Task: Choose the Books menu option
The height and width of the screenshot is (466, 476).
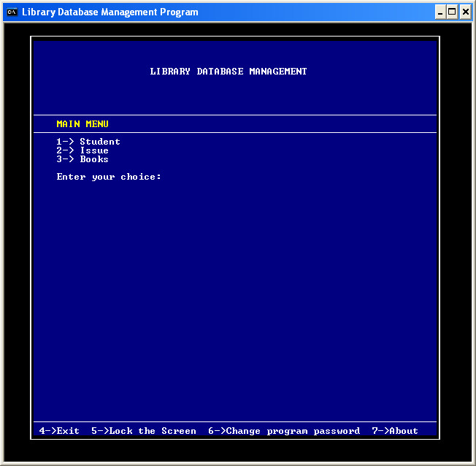Action: coord(94,159)
